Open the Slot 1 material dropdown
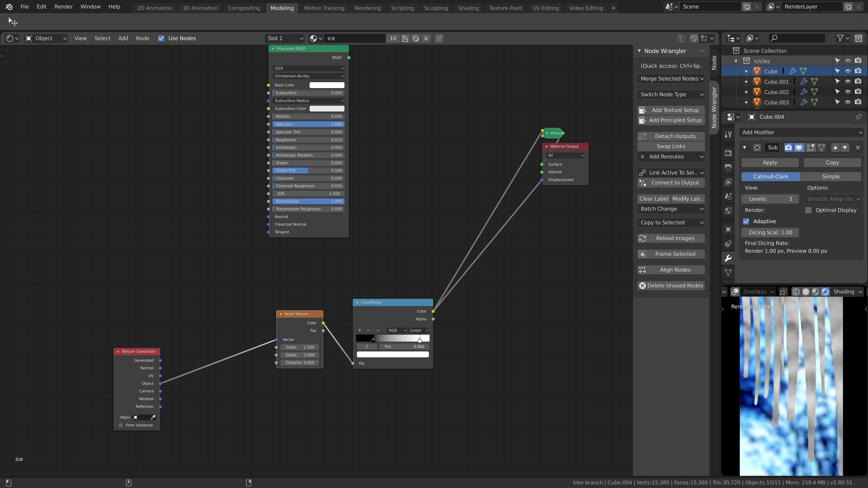Image resolution: width=868 pixels, height=488 pixels. (285, 38)
